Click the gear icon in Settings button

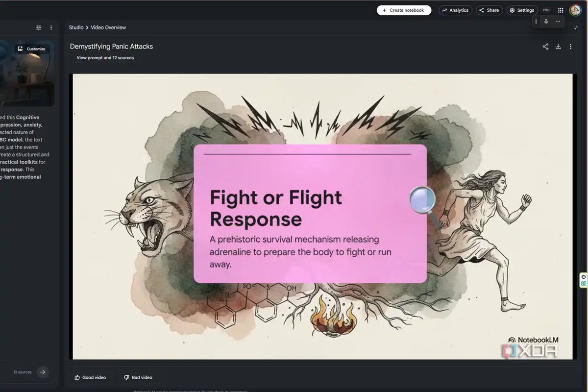click(513, 10)
